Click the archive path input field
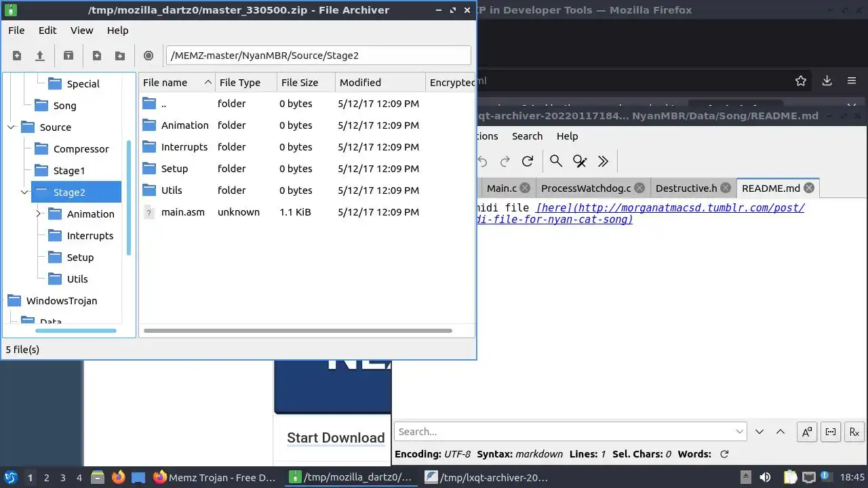868x488 pixels. pos(319,56)
